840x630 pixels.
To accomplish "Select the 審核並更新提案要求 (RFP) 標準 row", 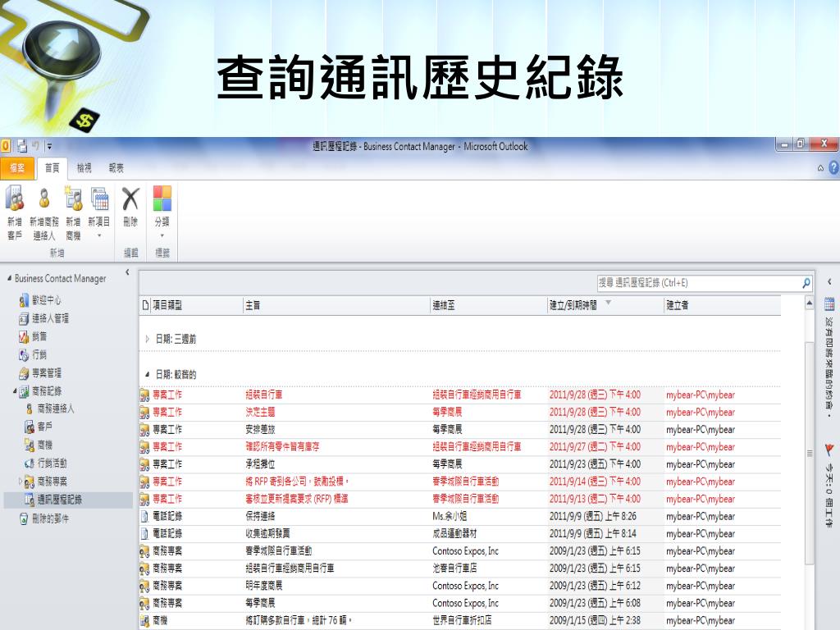I will tap(459, 499).
